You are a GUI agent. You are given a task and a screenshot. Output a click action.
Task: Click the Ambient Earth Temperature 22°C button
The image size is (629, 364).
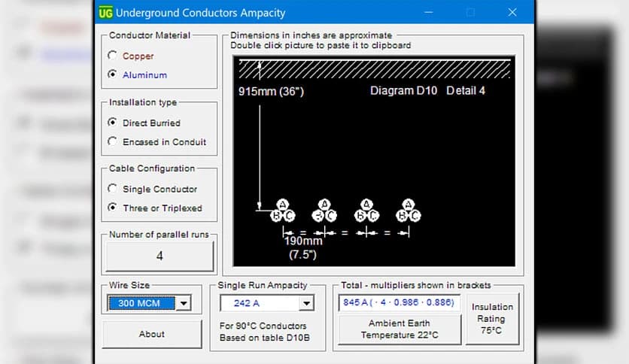399,329
